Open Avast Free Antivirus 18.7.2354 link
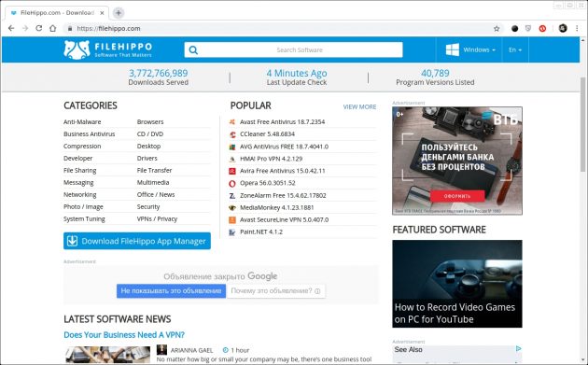Viewport: 588px width, 365px height. click(283, 122)
